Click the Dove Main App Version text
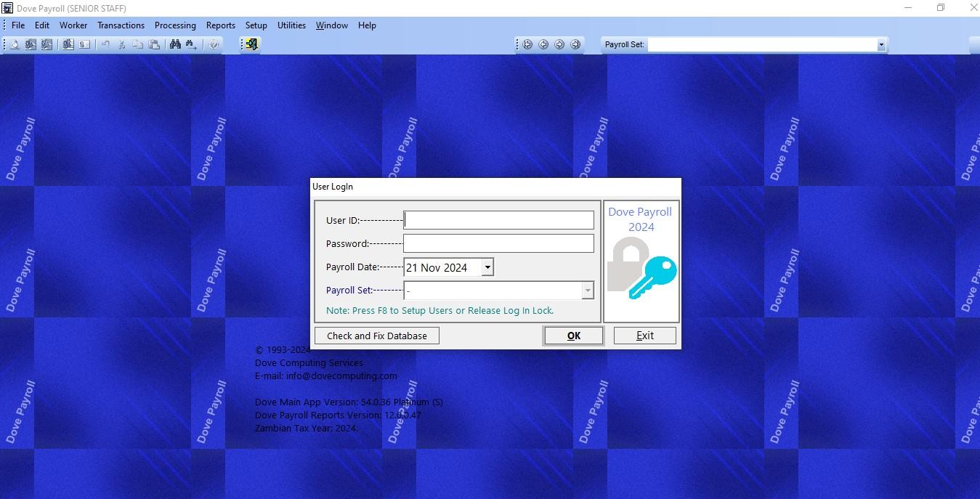 tap(349, 402)
